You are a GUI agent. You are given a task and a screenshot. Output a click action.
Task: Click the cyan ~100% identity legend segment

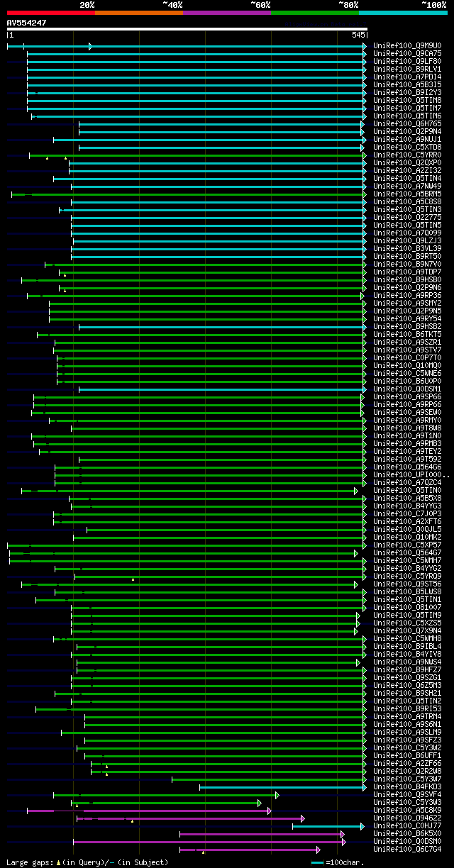402,13
